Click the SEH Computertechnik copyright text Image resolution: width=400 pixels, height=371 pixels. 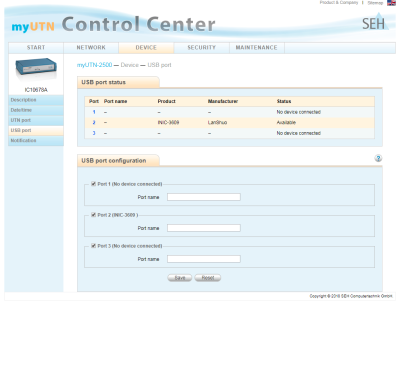[351, 296]
